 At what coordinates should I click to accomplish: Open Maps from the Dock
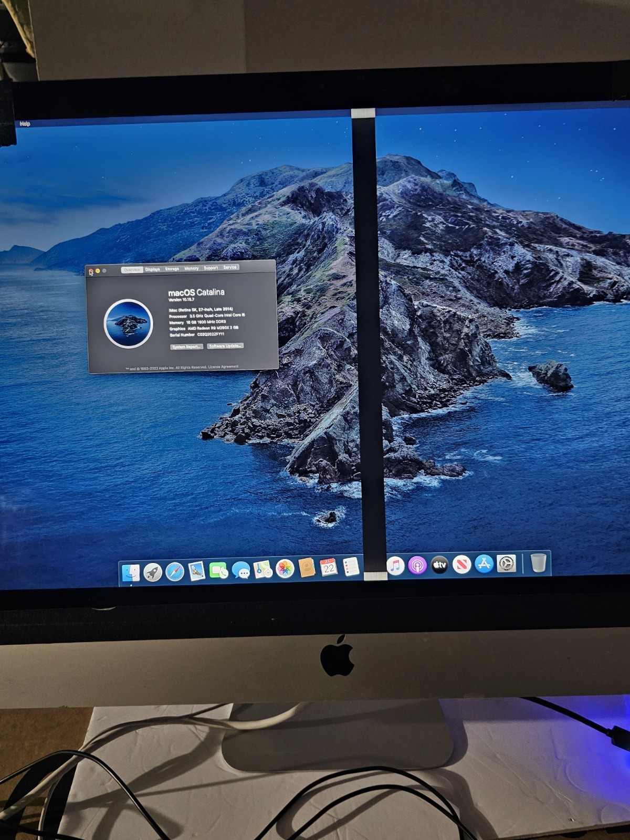(x=262, y=570)
